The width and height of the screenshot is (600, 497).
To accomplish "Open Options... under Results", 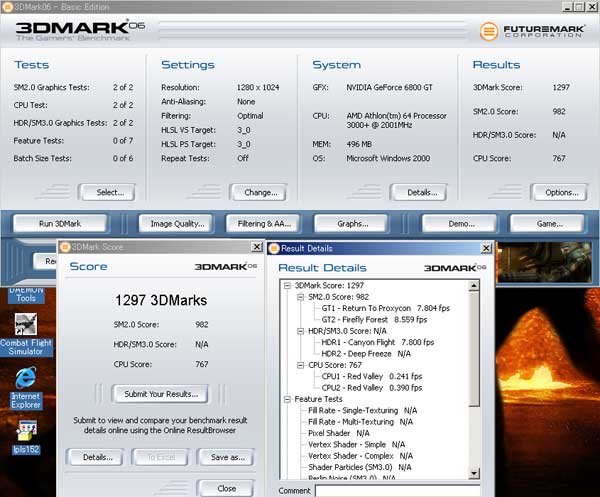I will click(559, 192).
